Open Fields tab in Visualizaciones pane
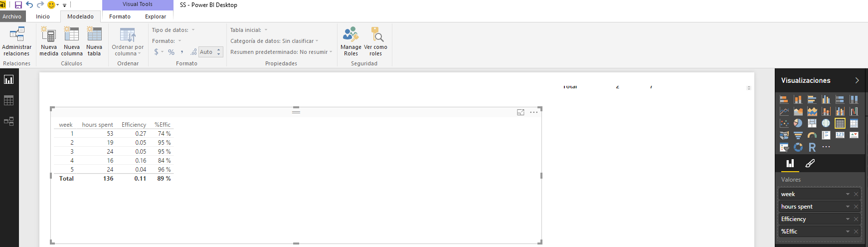This screenshot has height=247, width=868. click(790, 164)
